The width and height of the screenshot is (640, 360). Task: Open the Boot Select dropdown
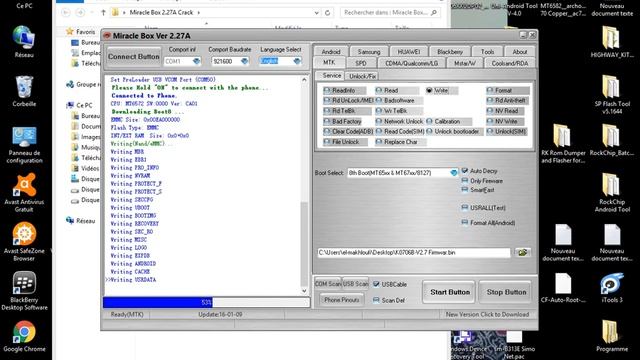[x=453, y=173]
